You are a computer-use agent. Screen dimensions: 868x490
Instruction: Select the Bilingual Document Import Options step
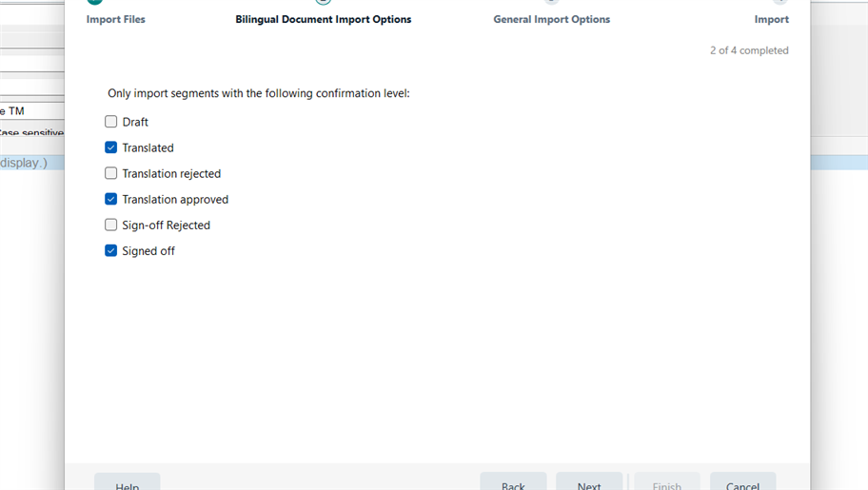pyautogui.click(x=324, y=19)
